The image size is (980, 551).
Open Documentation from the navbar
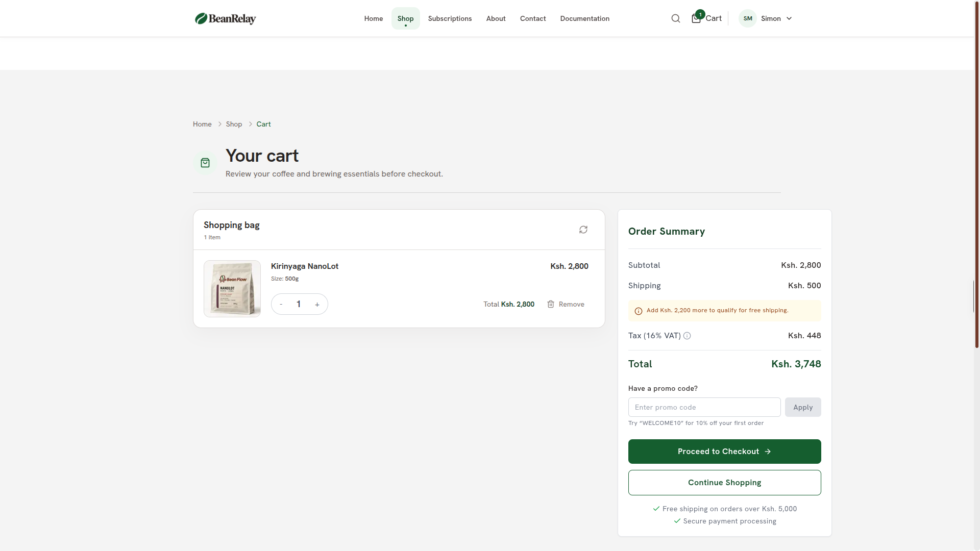pos(585,18)
